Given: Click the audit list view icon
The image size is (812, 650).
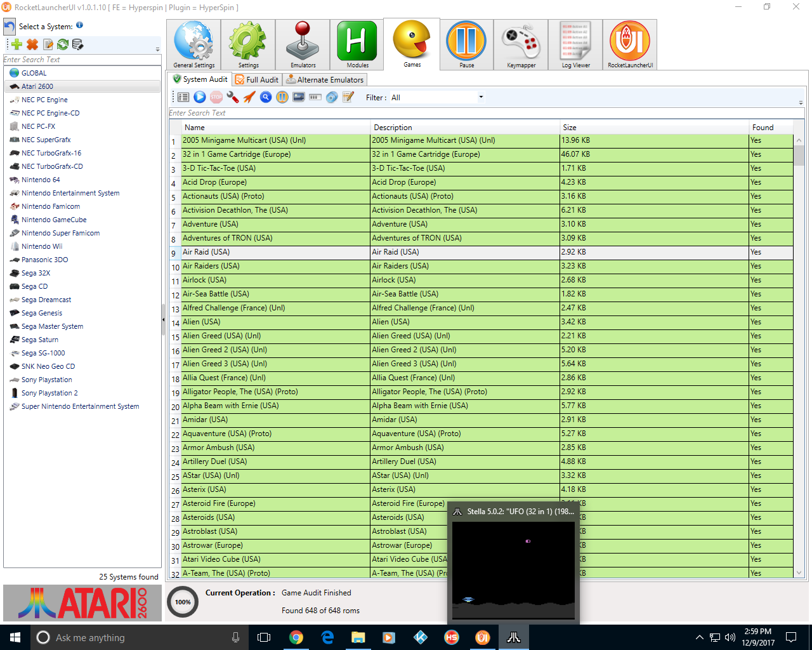Looking at the screenshot, I should [183, 97].
